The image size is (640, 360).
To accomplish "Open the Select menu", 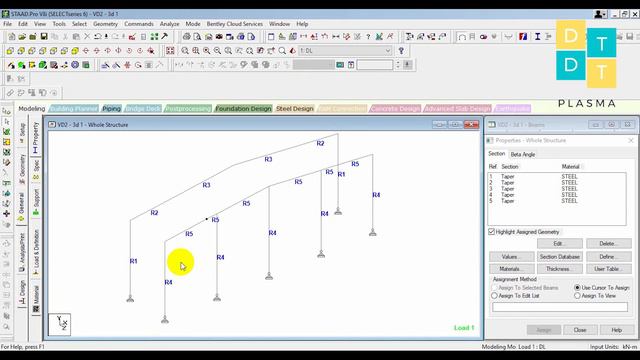I will [x=79, y=24].
